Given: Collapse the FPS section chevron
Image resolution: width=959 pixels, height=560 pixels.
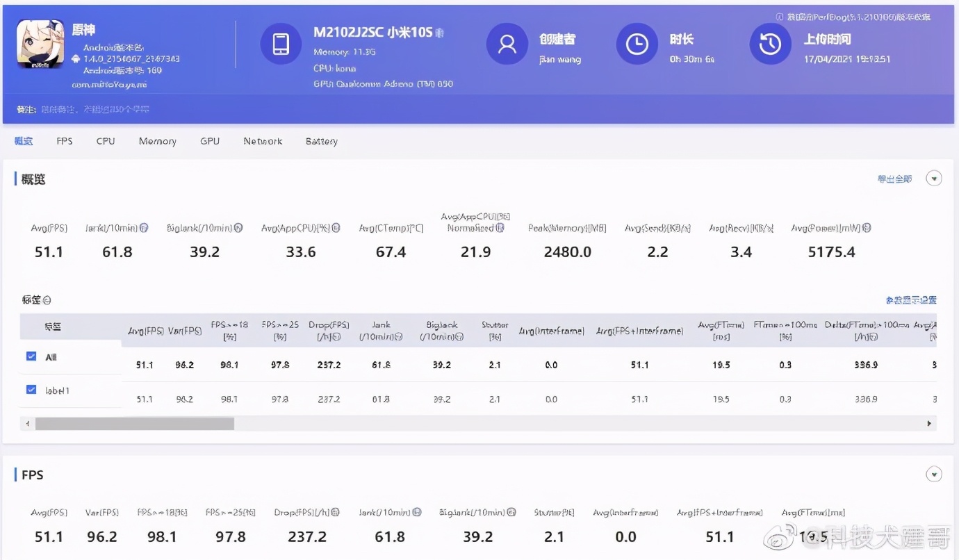Looking at the screenshot, I should click(x=934, y=473).
